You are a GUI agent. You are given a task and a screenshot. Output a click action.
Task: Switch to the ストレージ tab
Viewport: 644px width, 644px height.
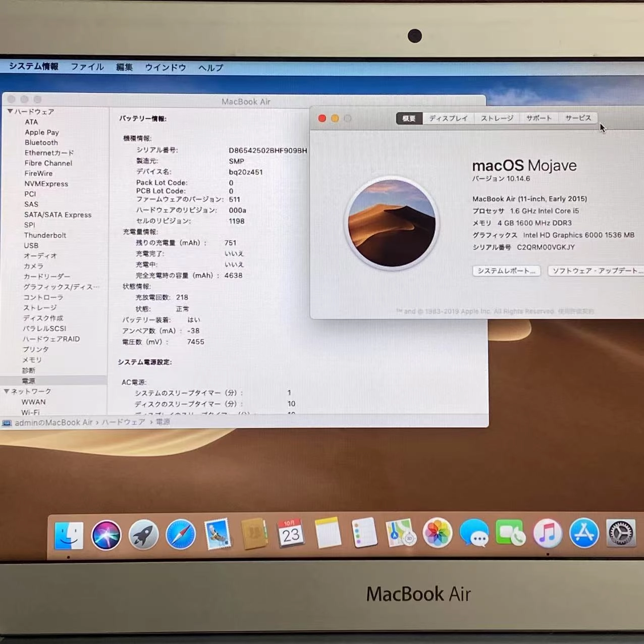[497, 118]
